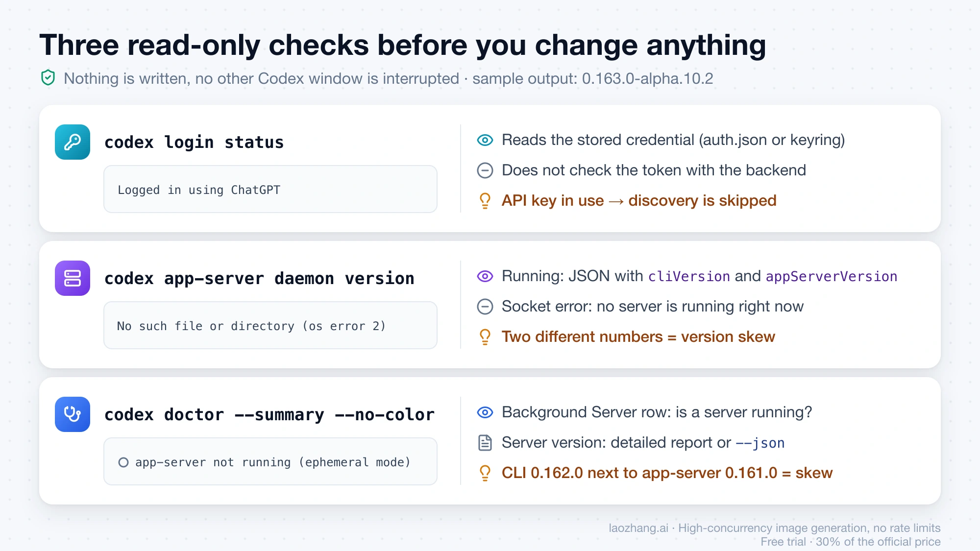Click the subtitle 'Nothing is written, no other Codex window'
980x551 pixels.
click(x=389, y=78)
